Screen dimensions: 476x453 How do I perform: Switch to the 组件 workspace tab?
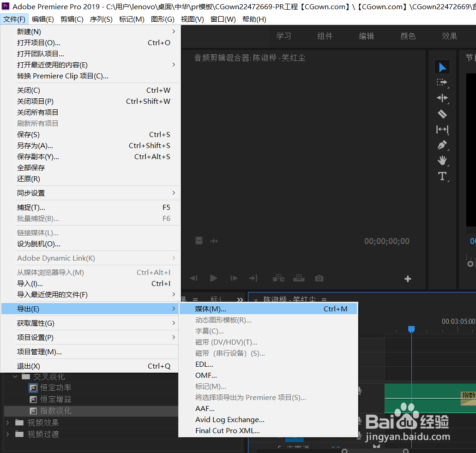(325, 36)
